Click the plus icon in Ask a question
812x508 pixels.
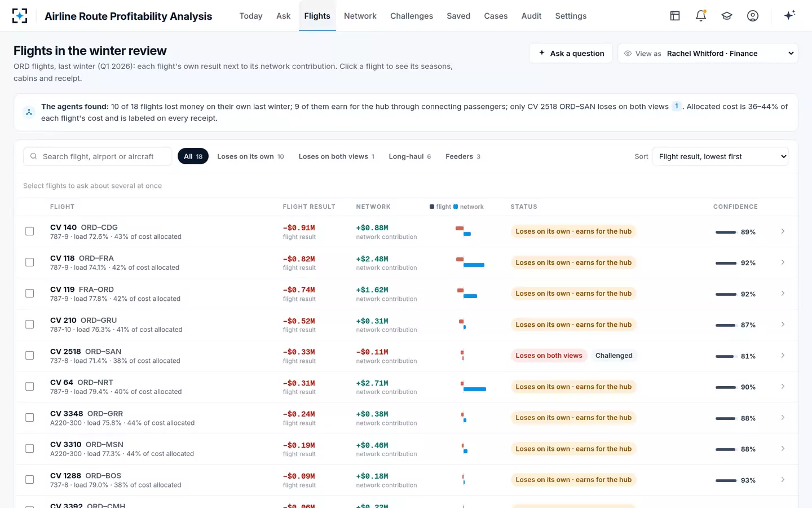tap(542, 53)
